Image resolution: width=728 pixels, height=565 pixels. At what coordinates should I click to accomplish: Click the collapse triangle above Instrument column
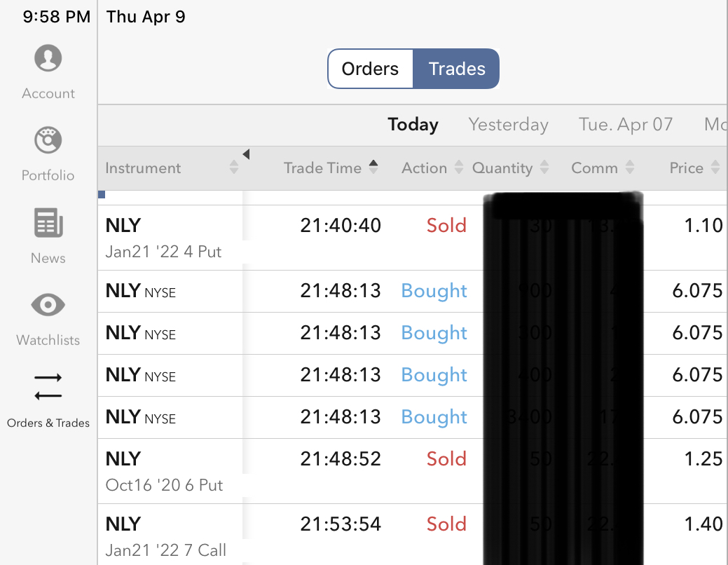[x=246, y=154]
